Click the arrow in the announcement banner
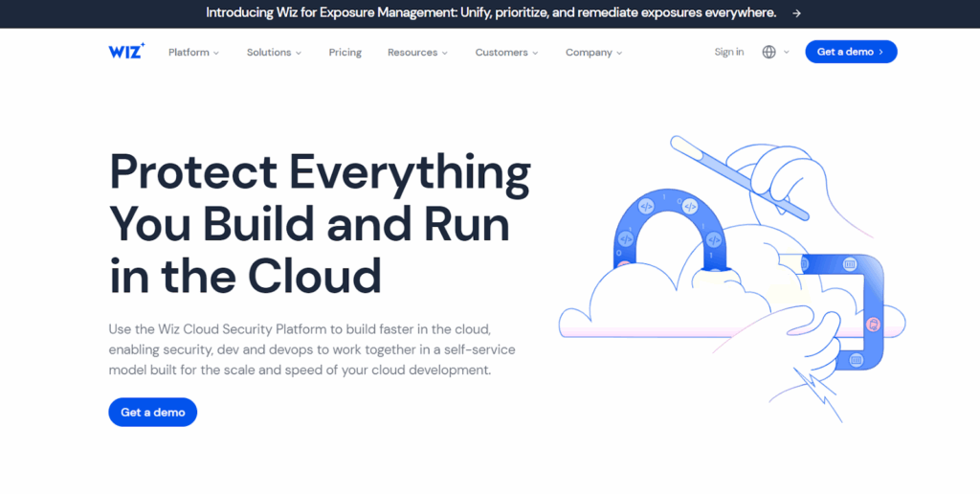 (x=796, y=13)
